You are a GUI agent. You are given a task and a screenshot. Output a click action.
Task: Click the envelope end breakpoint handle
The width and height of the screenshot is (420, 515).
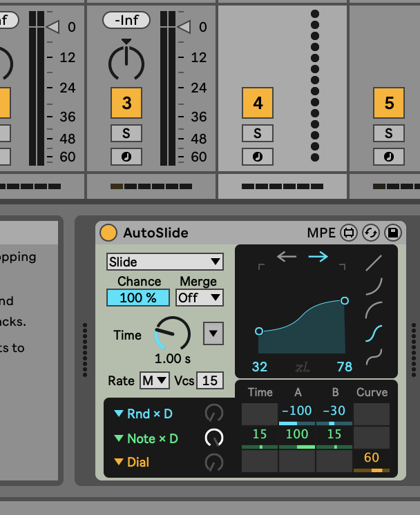point(345,300)
